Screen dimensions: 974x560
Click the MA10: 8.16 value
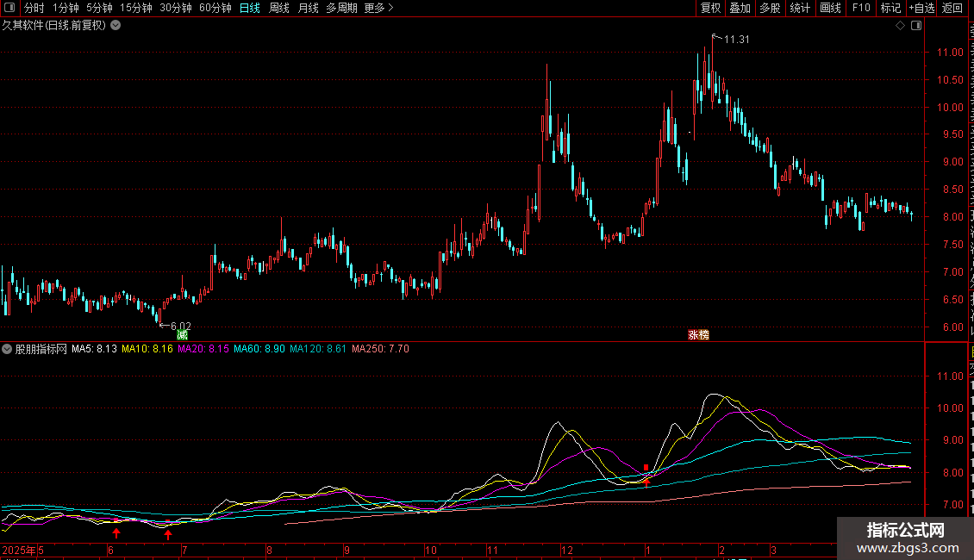click(147, 349)
